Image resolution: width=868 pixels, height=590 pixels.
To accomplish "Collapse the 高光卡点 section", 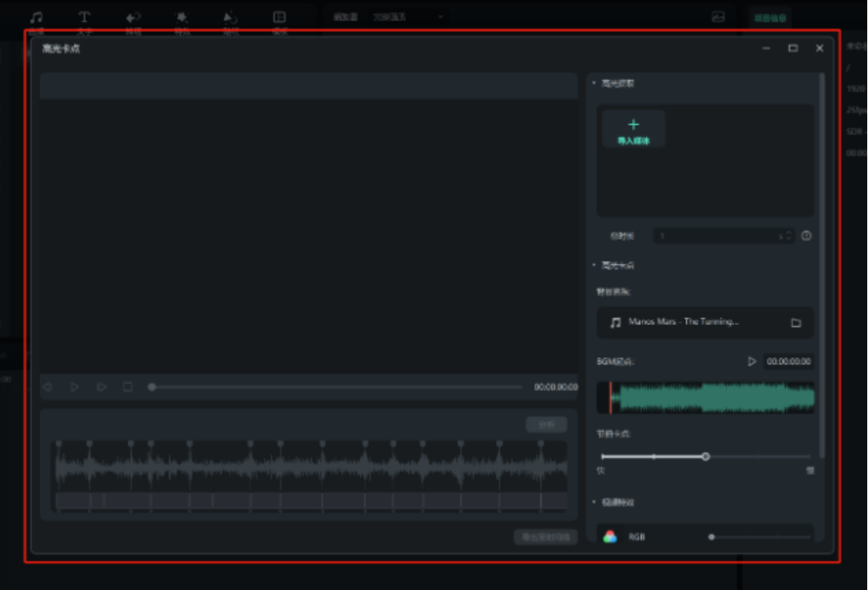I will (x=594, y=266).
